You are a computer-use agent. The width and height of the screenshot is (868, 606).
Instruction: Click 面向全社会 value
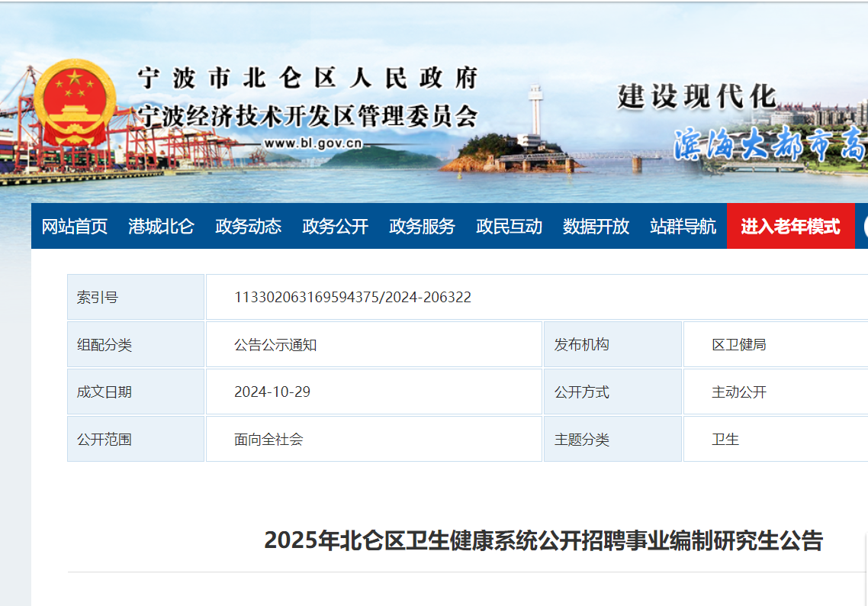tap(268, 440)
